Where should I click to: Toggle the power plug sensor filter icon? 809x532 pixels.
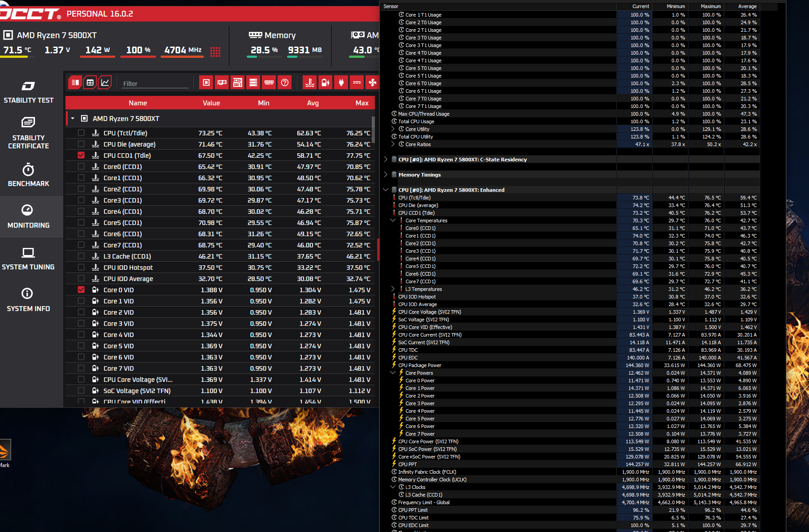pos(341,82)
